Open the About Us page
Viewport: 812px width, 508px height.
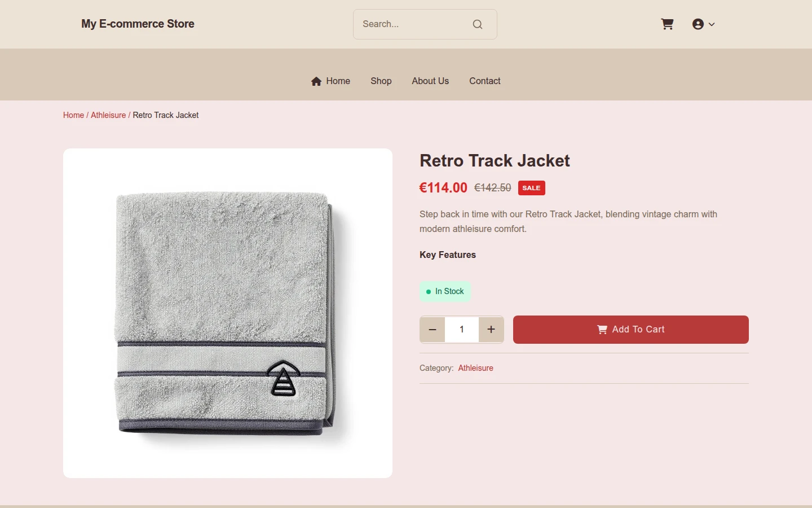click(430, 81)
